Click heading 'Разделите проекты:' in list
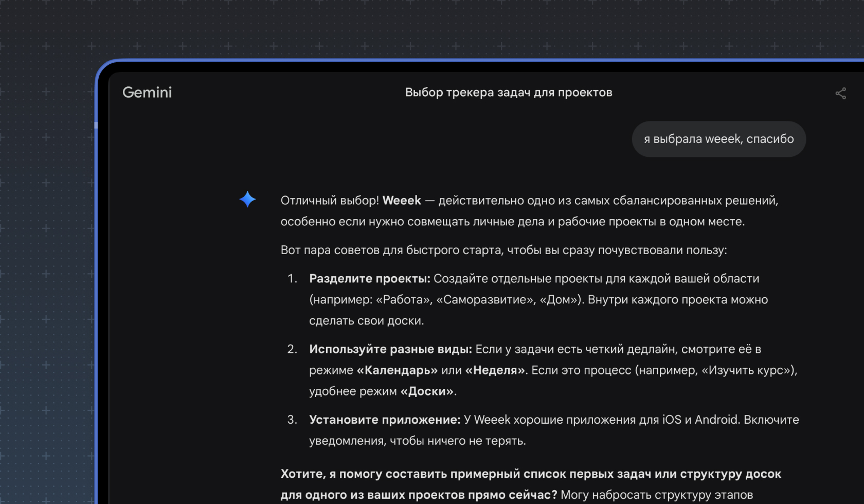864x504 pixels. (370, 279)
